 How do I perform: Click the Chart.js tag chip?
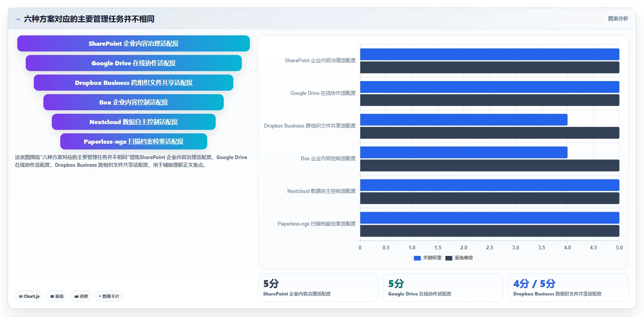click(x=29, y=296)
